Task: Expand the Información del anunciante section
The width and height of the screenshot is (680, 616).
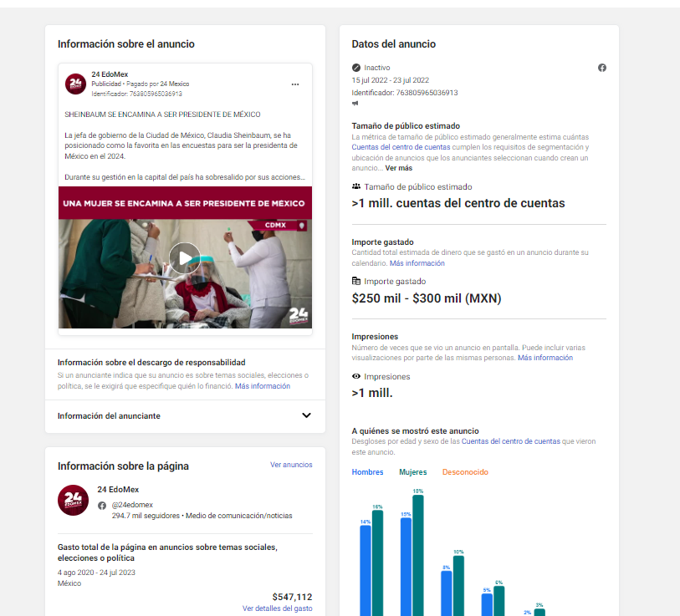Action: [x=306, y=415]
